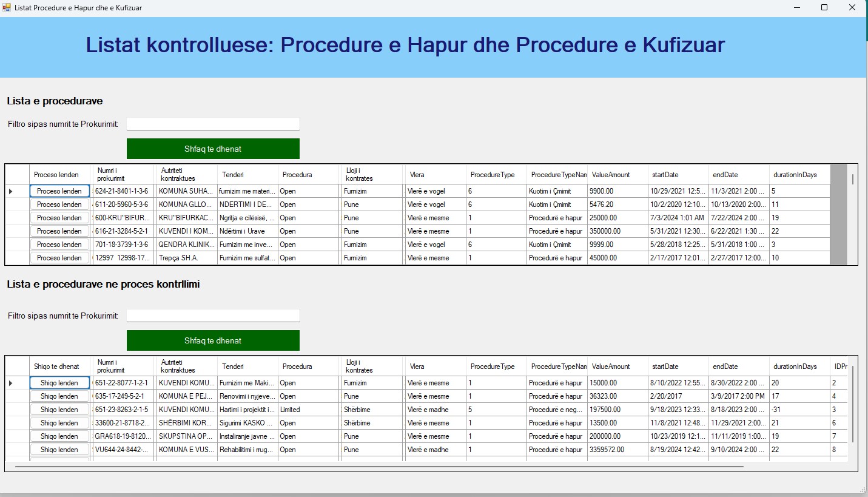Select the current-row arrow beside 651-22-8077-1-2-1
Screen dimensions: 868x497
10,383
